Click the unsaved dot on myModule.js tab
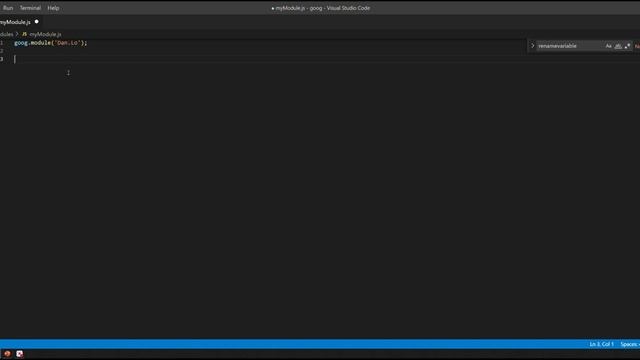640x360 pixels. [36, 22]
